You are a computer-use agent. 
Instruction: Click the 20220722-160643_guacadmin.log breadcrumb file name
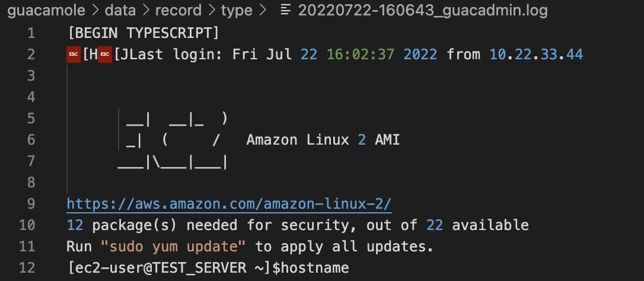[x=423, y=10]
